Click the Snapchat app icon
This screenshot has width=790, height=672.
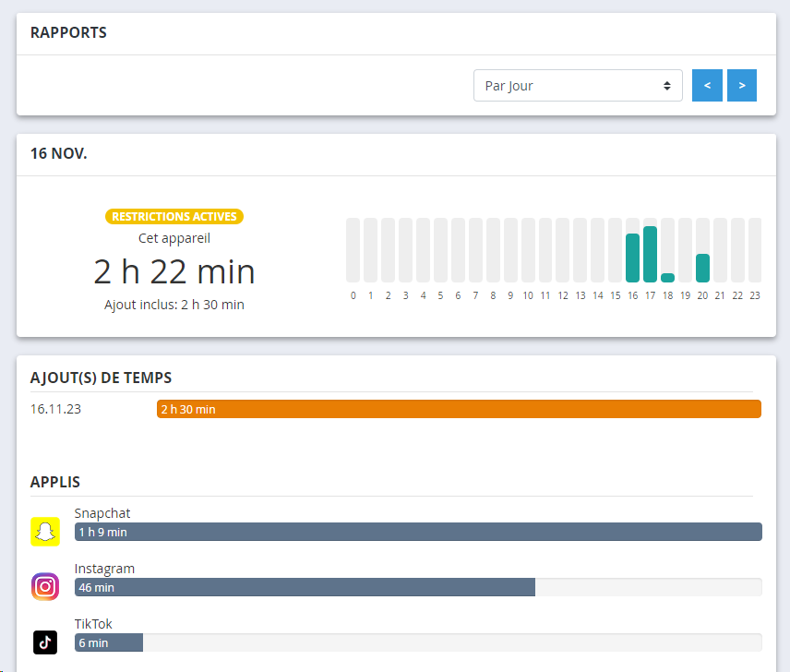click(45, 532)
